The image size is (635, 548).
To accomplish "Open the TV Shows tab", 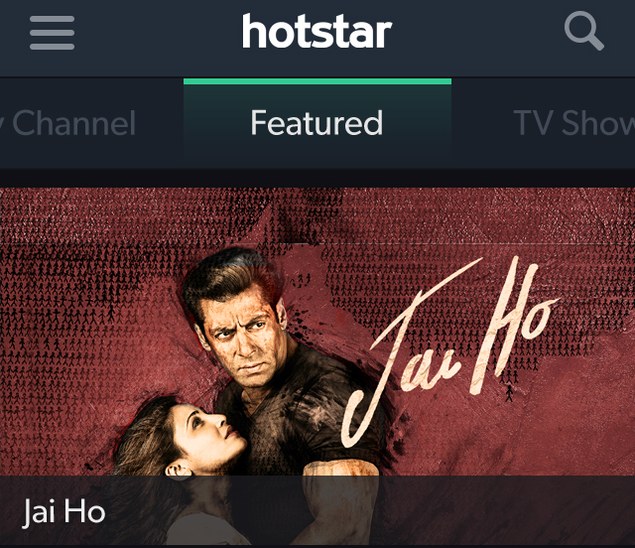I will [574, 123].
